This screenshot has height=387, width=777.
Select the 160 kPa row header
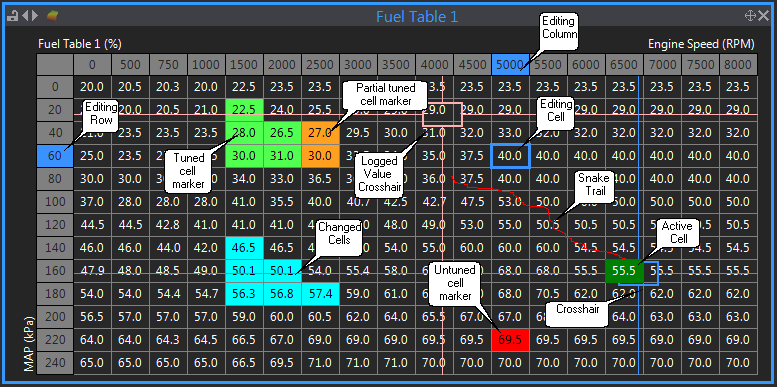(55, 271)
